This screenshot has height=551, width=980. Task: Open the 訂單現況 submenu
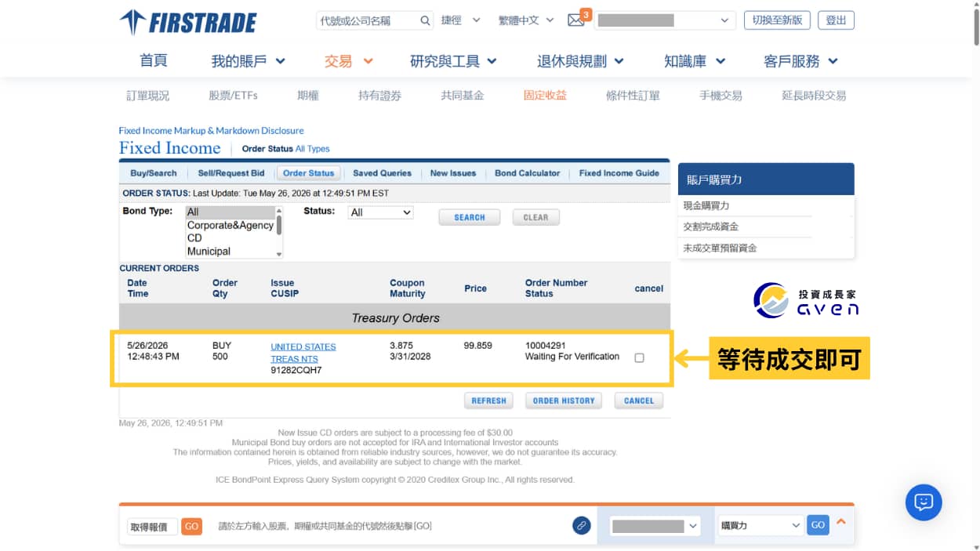pyautogui.click(x=147, y=96)
